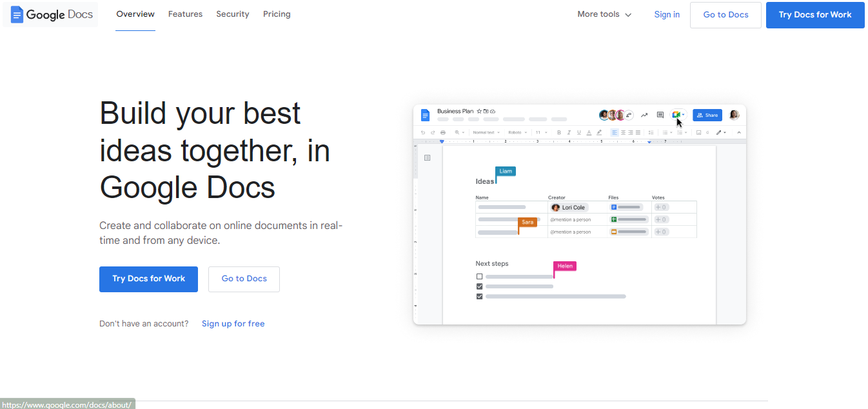The image size is (868, 409).
Task: Click the blue Try Docs for Work hero button
Action: tap(148, 279)
